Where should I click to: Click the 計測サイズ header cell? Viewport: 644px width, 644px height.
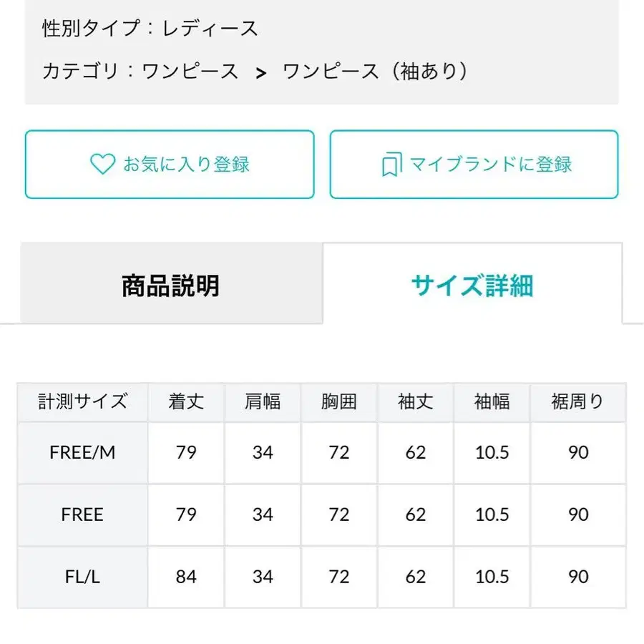pos(82,402)
